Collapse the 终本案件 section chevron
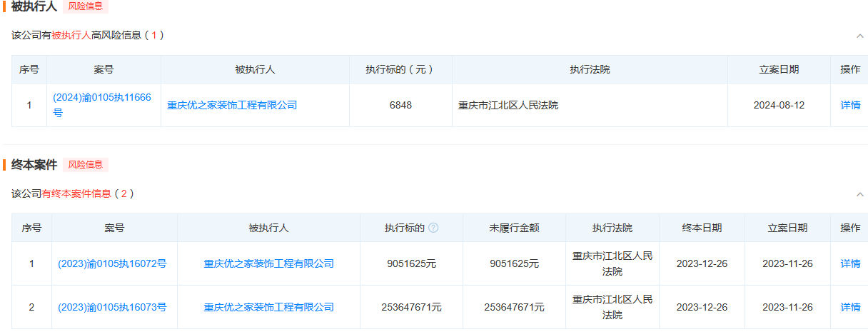 pyautogui.click(x=860, y=193)
